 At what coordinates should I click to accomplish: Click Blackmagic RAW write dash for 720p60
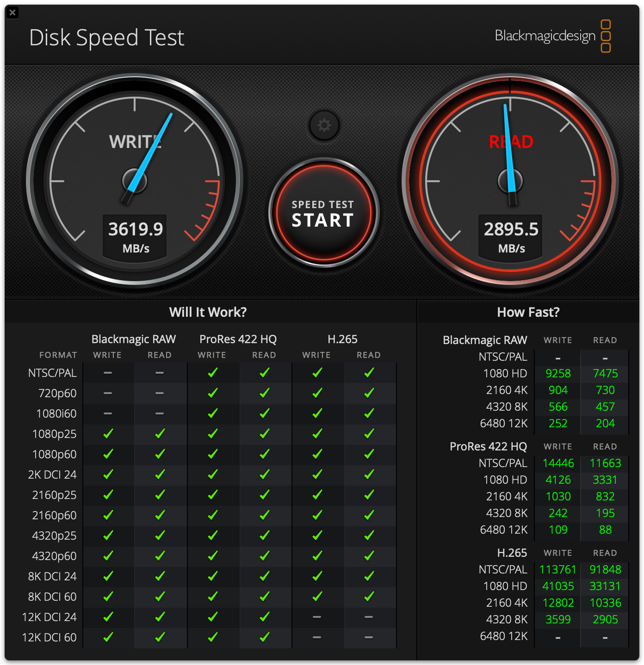point(108,393)
